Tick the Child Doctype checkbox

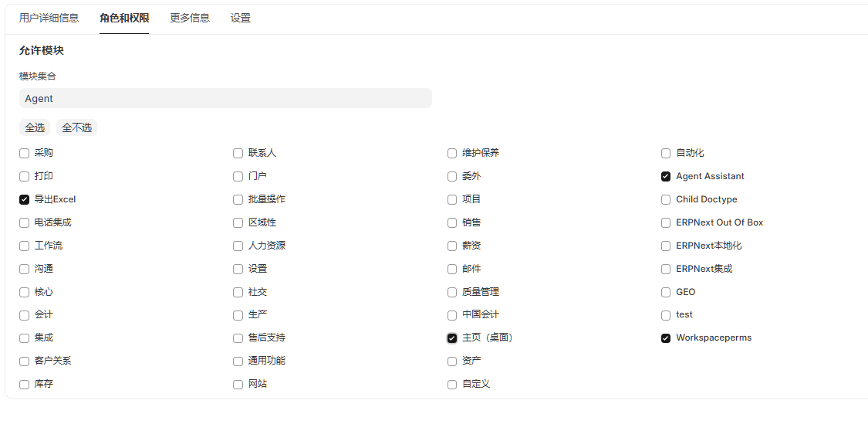pos(666,199)
